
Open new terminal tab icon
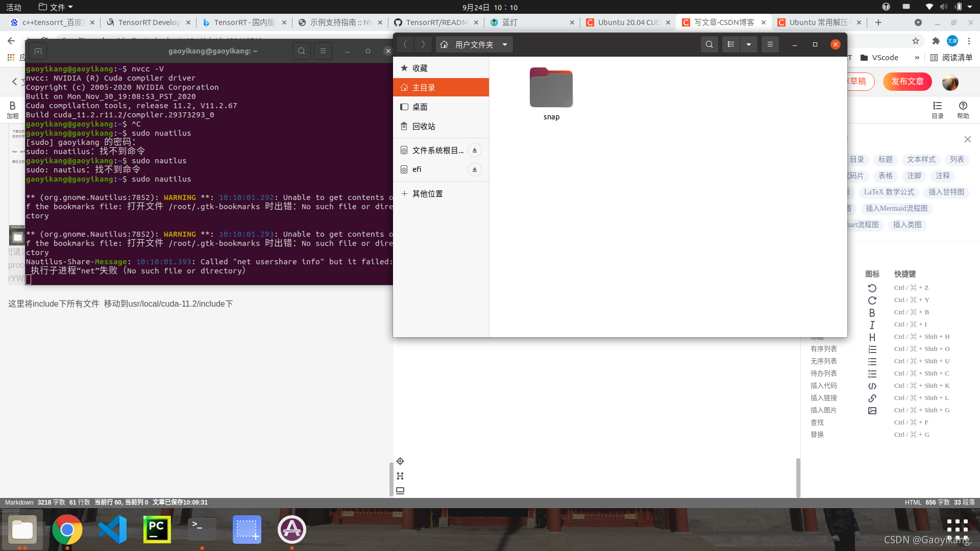(38, 51)
